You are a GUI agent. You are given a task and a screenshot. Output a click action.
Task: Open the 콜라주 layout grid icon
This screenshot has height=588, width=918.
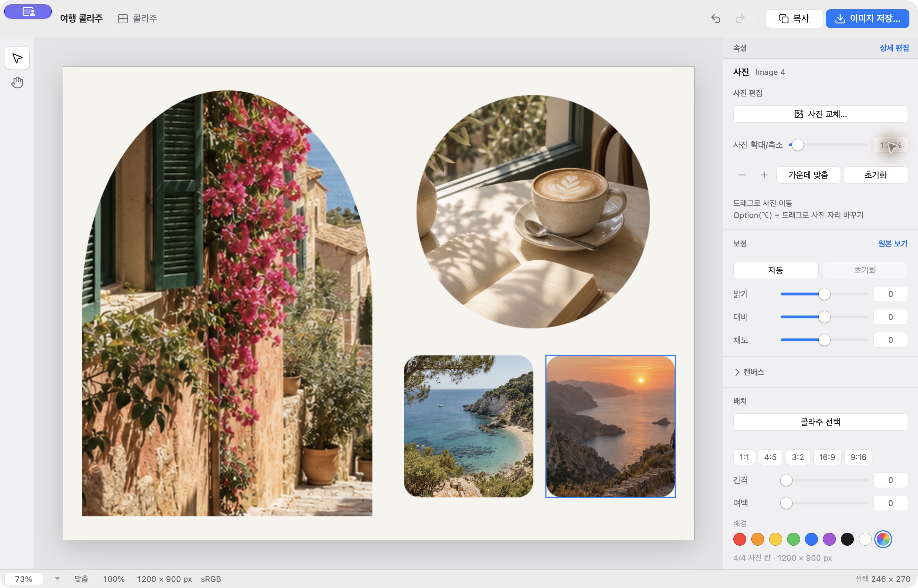pos(123,18)
